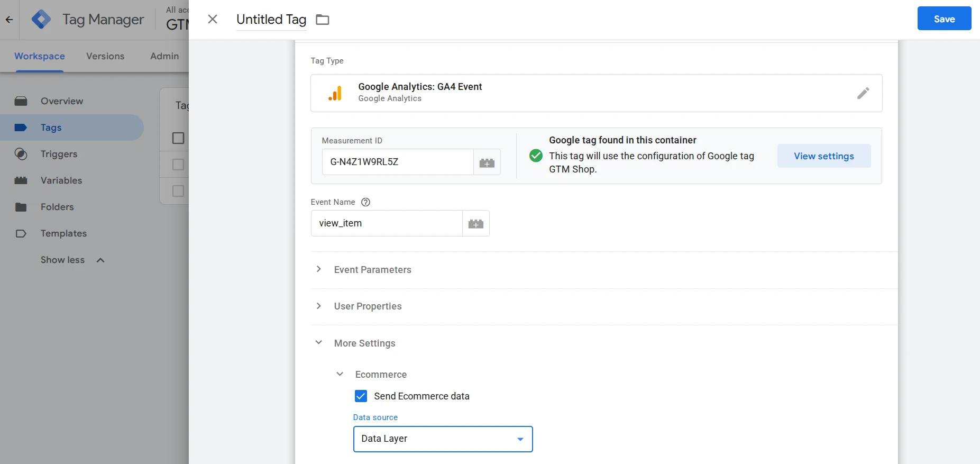Collapse More Settings section
The image size is (980, 464).
[x=318, y=342]
